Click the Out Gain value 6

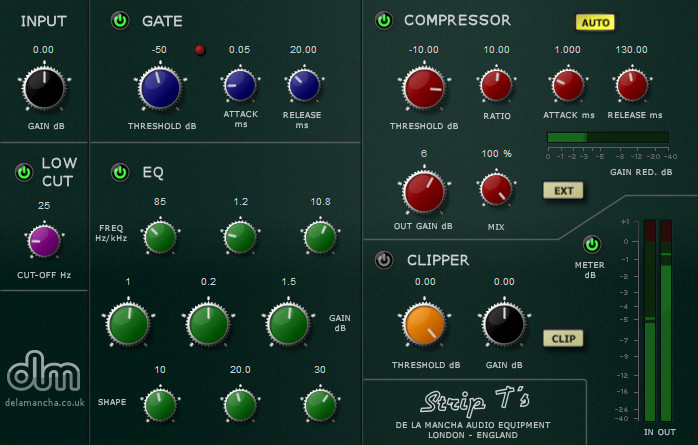[x=424, y=154]
